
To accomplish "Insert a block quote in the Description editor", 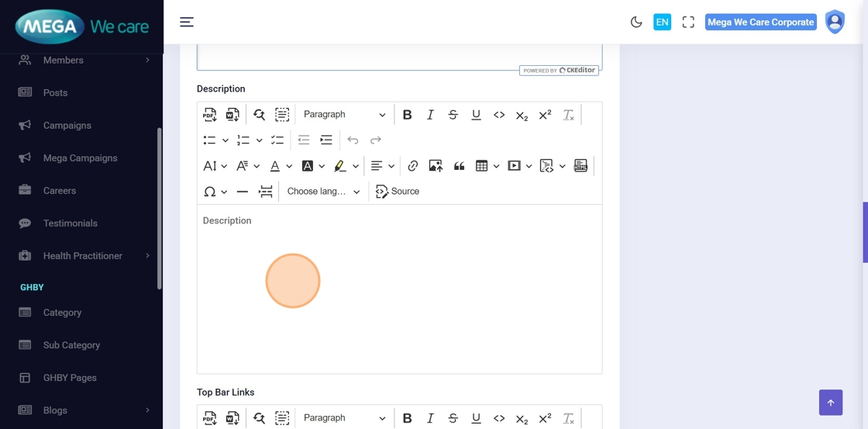I will [x=459, y=166].
